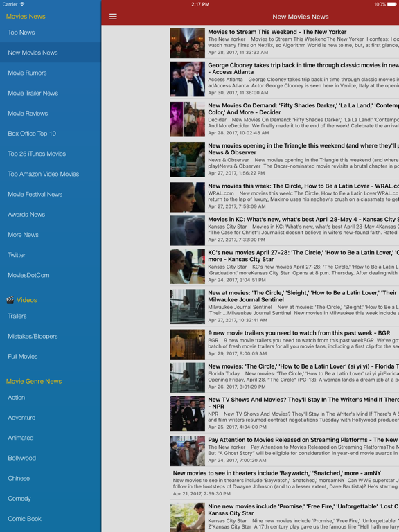Open Movies in KC article thumbnail
Screen dimensions: 399x532
[187, 231]
